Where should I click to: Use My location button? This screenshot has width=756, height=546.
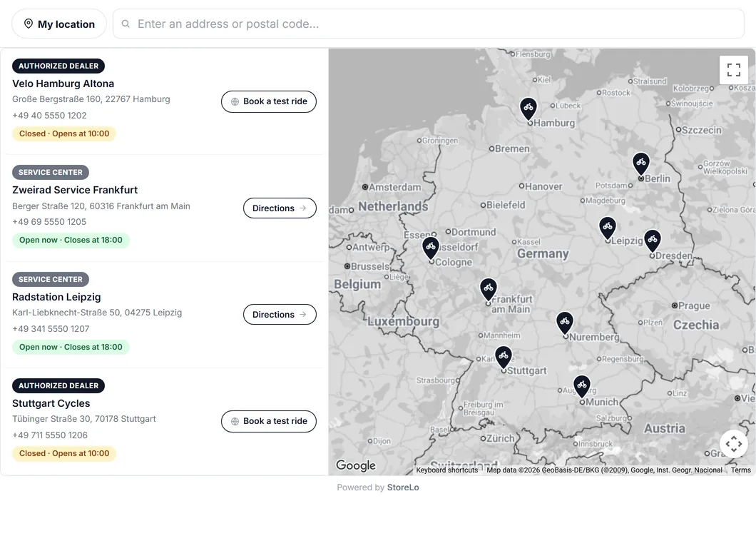[59, 24]
